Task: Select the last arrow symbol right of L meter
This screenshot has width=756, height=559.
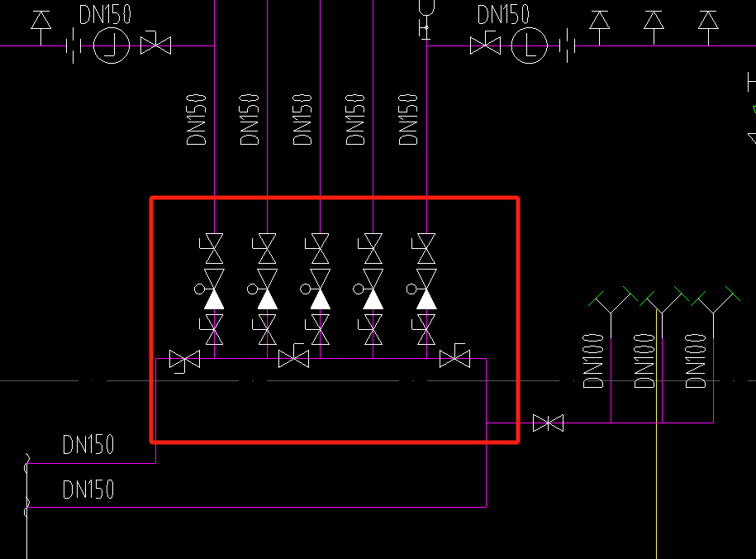Action: click(708, 28)
